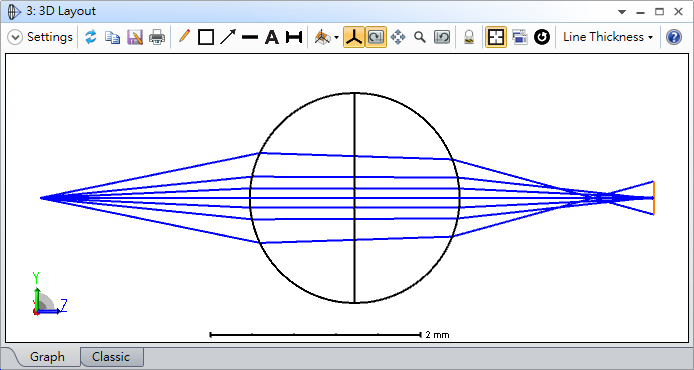Image resolution: width=694 pixels, height=370 pixels.
Task: Switch to the Graph tab
Action: coord(47,357)
